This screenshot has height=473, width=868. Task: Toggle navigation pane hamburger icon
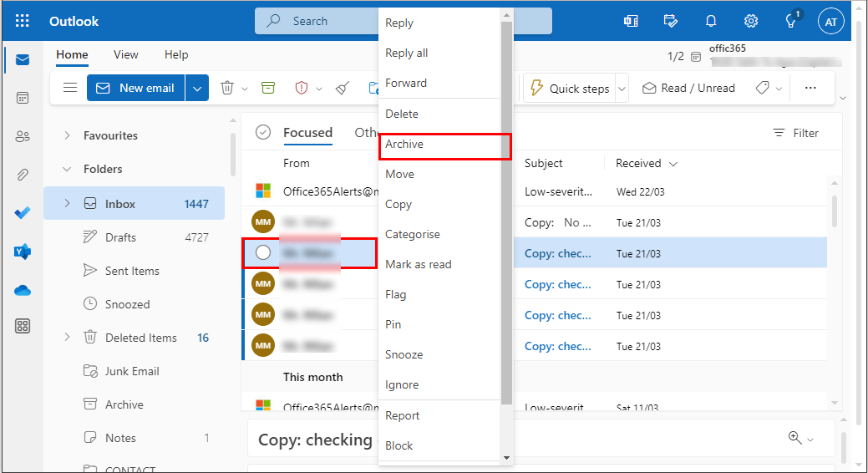[x=69, y=88]
